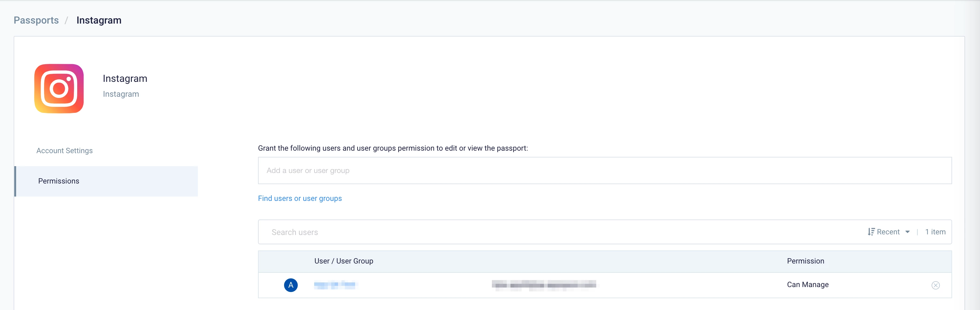Click the Instagram app logo
The width and height of the screenshot is (980, 310).
pyautogui.click(x=59, y=88)
